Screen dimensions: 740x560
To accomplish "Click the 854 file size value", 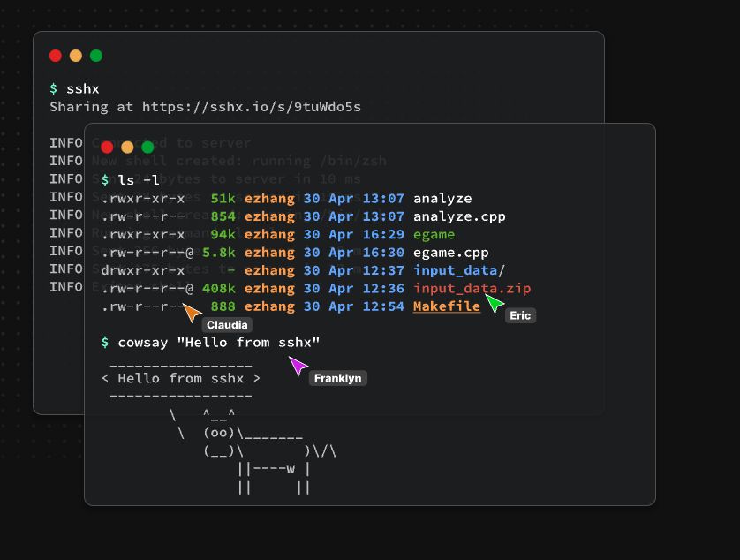I will [x=223, y=216].
